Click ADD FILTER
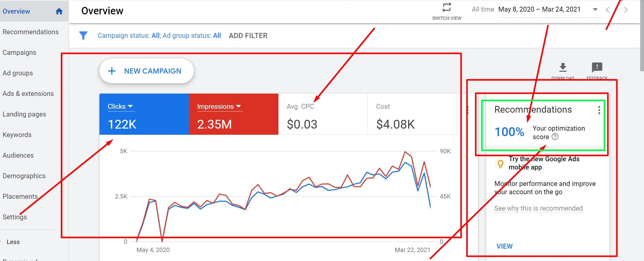Screen dimensions: 644x261 (x=248, y=35)
